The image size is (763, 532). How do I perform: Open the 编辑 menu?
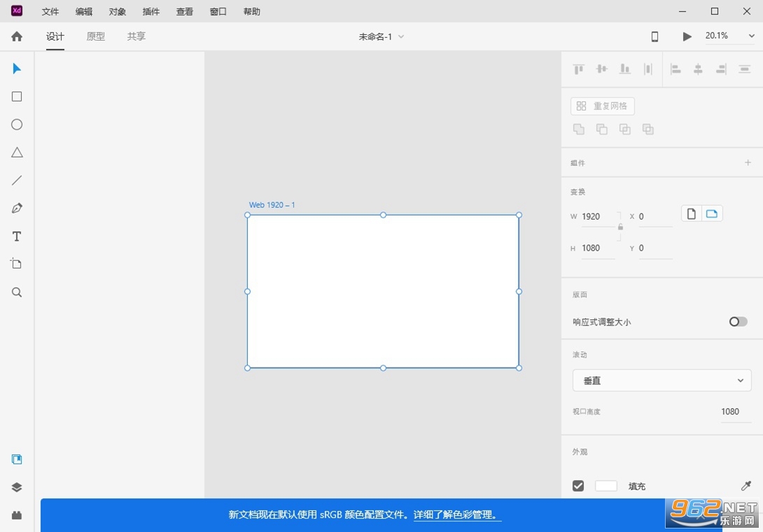tap(84, 12)
